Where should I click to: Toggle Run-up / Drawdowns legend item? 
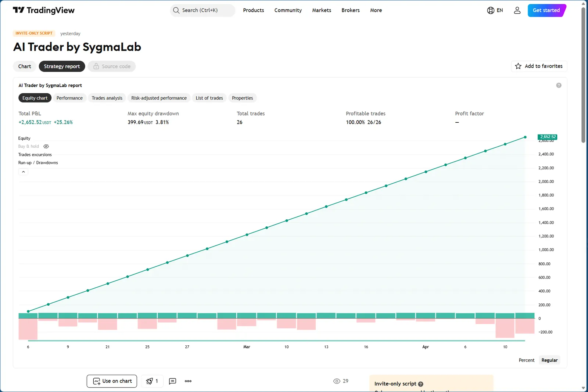coord(38,163)
